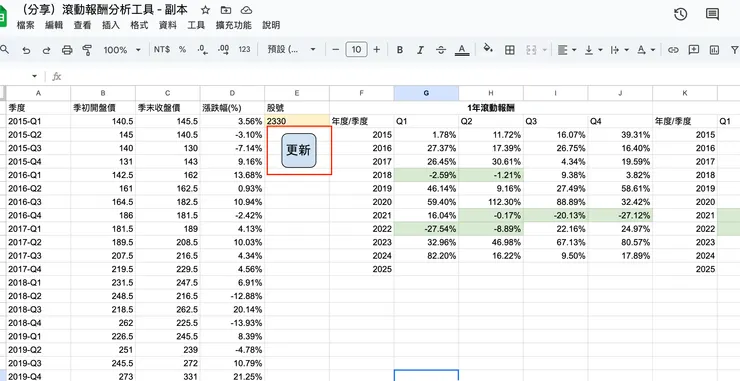
Task: Open the 檔案 menu
Action: tap(25, 25)
